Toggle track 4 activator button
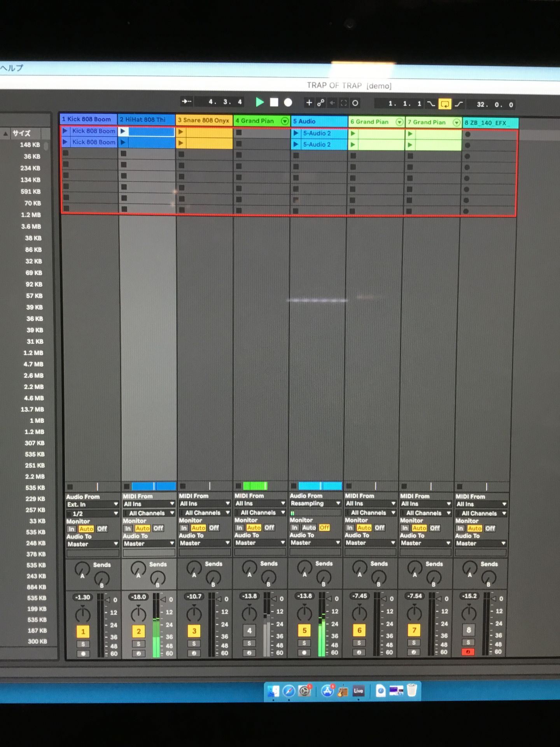 coord(249,631)
